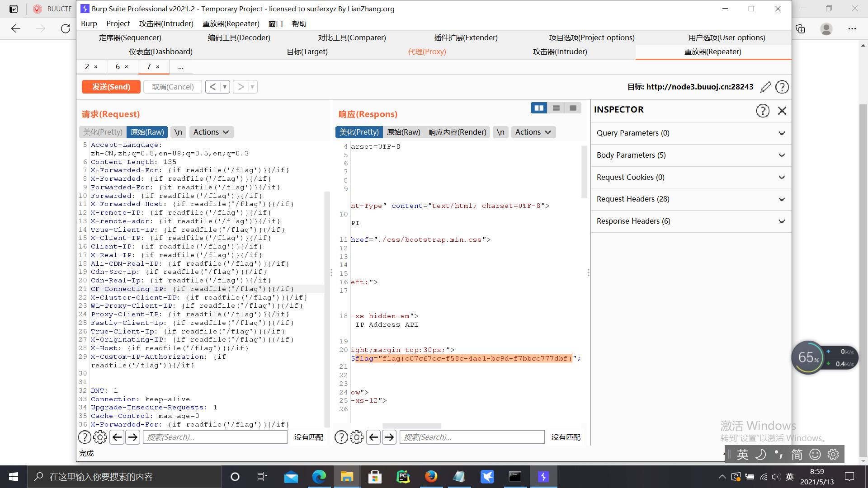Click request search previous-match arrow
Viewport: 868px width, 488px height.
(x=117, y=437)
